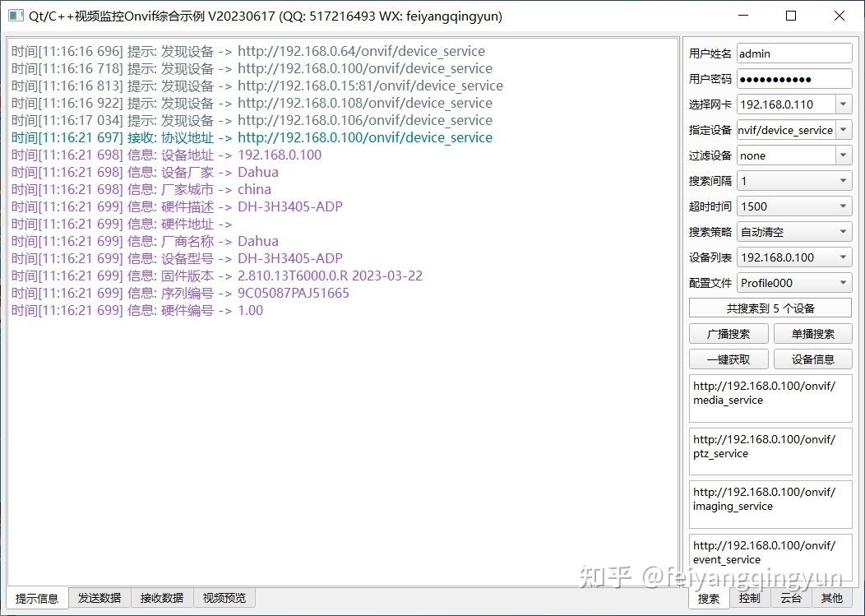
Task: Select the masked 用户密码 password field
Action: pyautogui.click(x=793, y=78)
